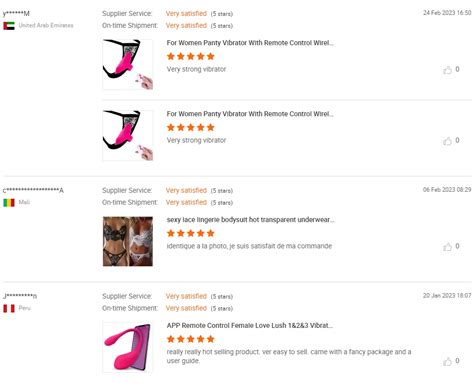The height and width of the screenshot is (388, 474).
Task: Like the second 'Very strong vibrator' review
Action: [447, 141]
